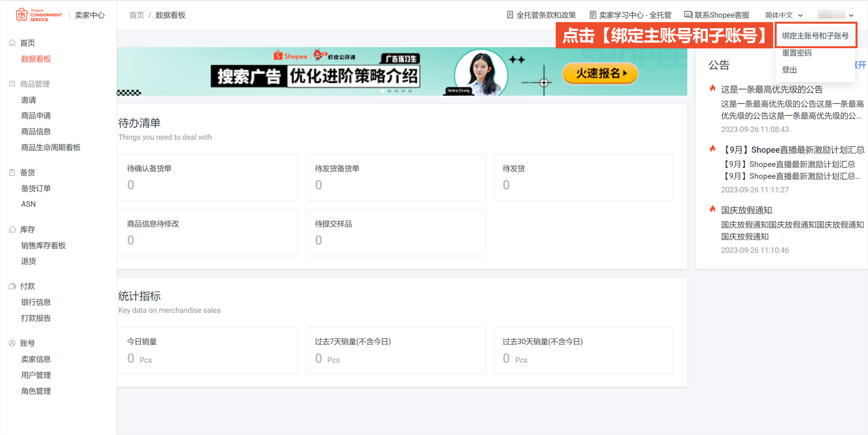Go to 邀请 under 商品管理
Image resolution: width=868 pixels, height=435 pixels.
pyautogui.click(x=28, y=100)
